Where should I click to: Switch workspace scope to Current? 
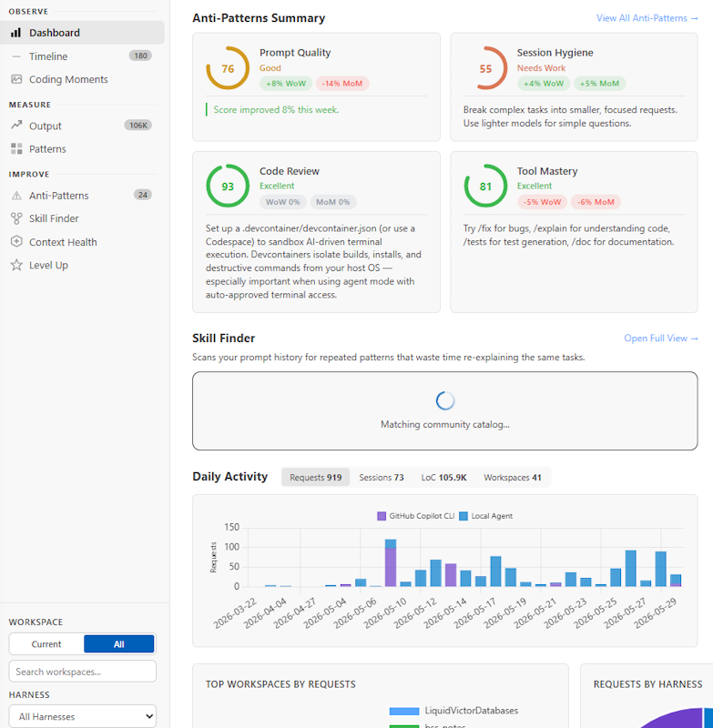click(x=46, y=644)
